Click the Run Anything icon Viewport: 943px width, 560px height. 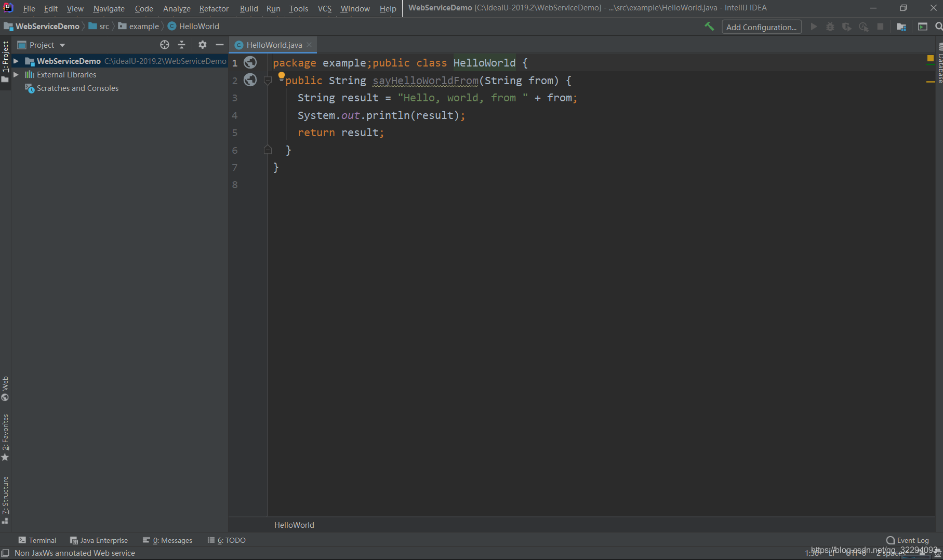point(923,26)
